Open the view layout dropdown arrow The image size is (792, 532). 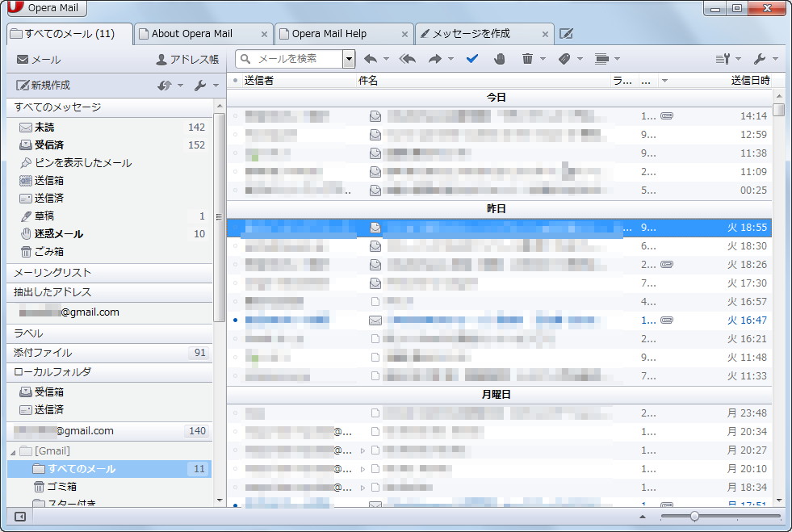click(618, 59)
